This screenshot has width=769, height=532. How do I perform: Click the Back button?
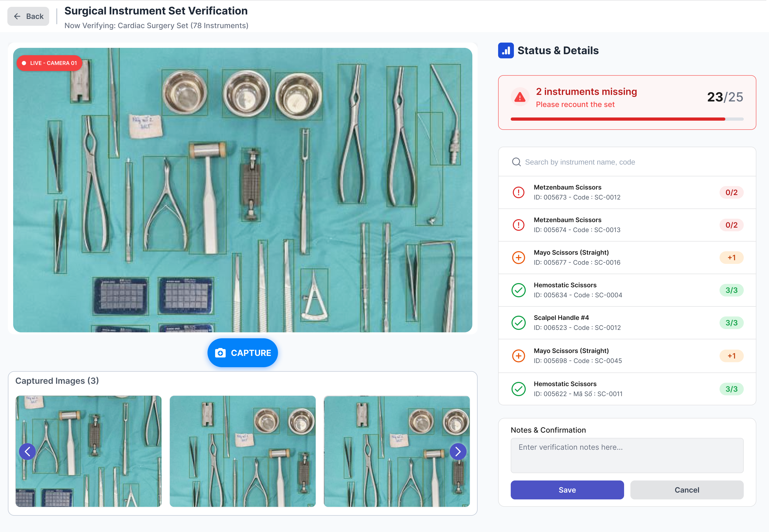coord(28,16)
